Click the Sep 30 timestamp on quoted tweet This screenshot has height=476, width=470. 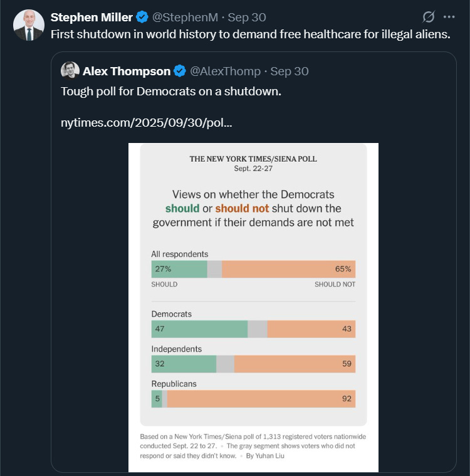point(289,71)
